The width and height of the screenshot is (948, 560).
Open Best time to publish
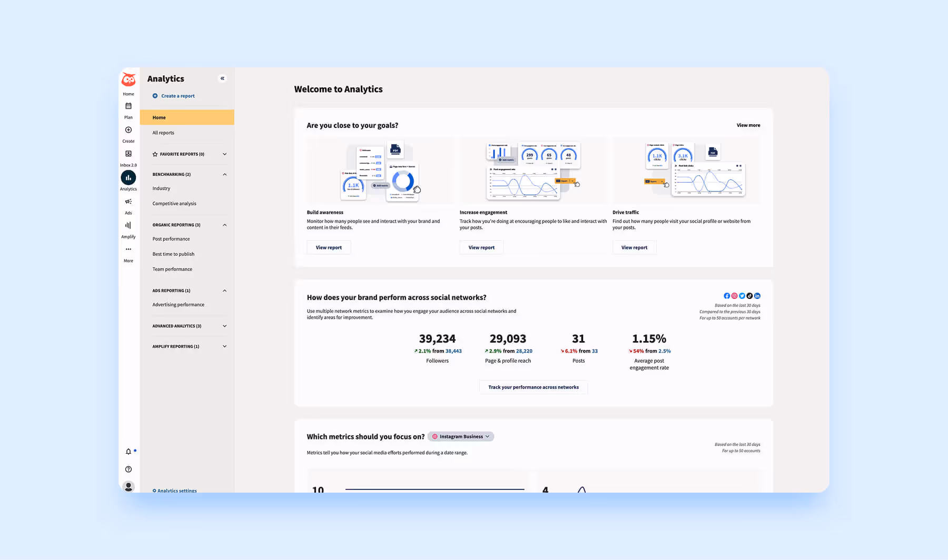tap(173, 254)
